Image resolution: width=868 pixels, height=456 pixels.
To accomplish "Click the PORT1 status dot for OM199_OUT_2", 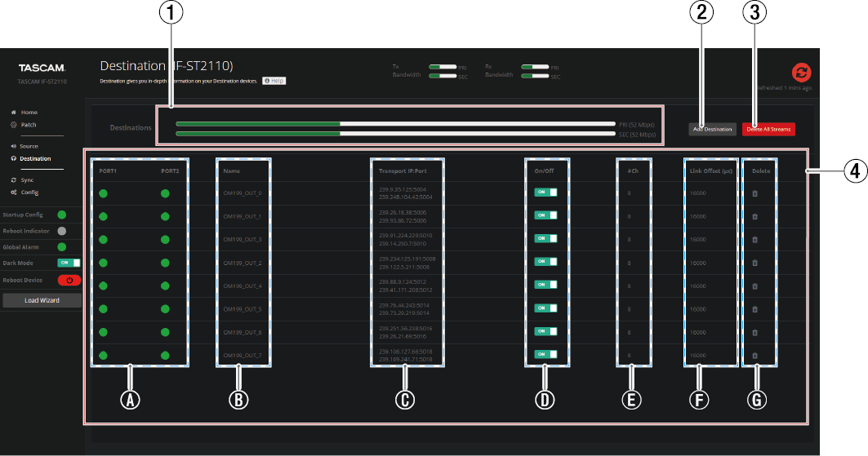I will 103,263.
